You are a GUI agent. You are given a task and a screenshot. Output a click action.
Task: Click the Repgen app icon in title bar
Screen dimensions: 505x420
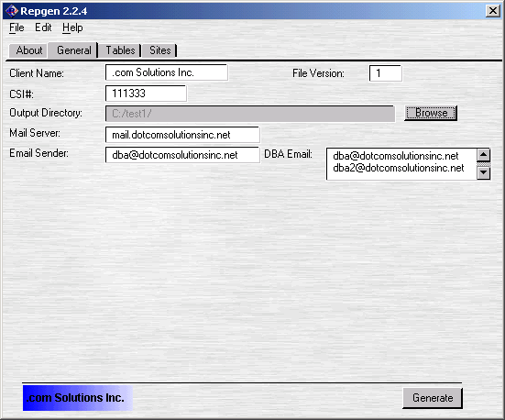tap(12, 11)
